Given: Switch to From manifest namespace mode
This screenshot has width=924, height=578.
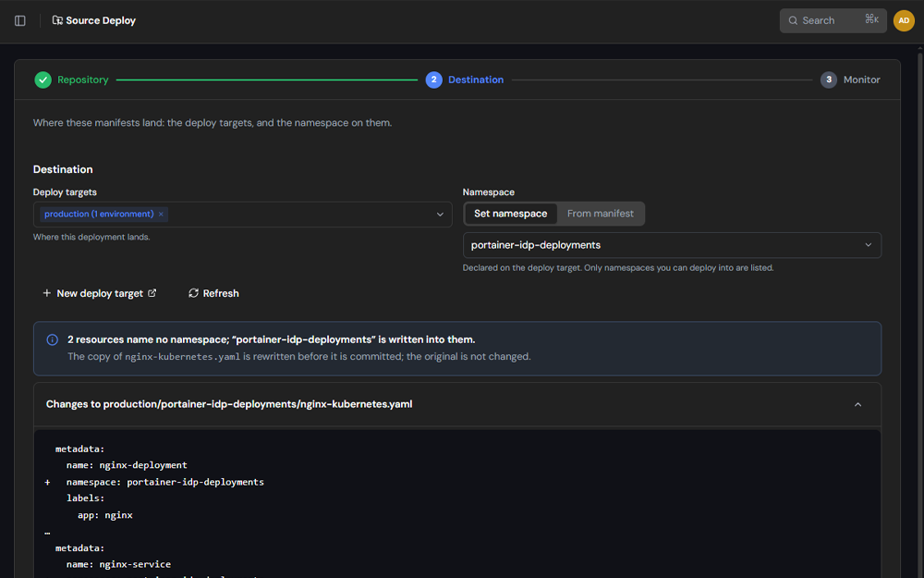Looking at the screenshot, I should [x=601, y=214].
